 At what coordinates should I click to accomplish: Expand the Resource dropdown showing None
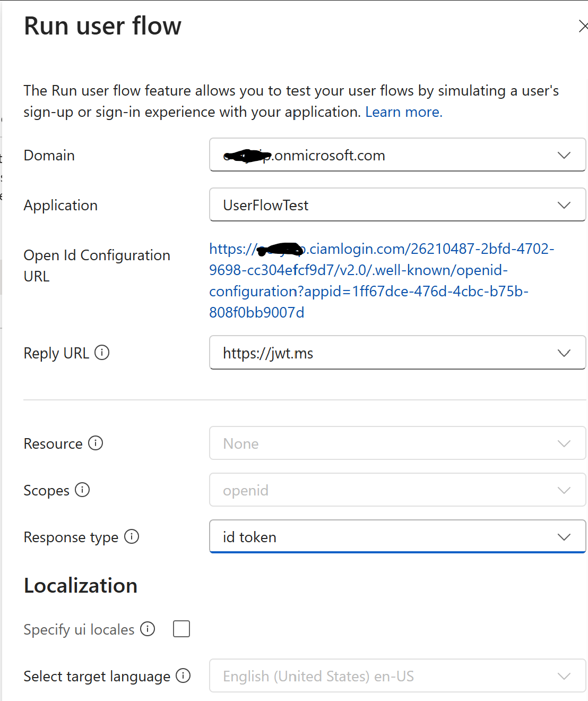coord(564,443)
